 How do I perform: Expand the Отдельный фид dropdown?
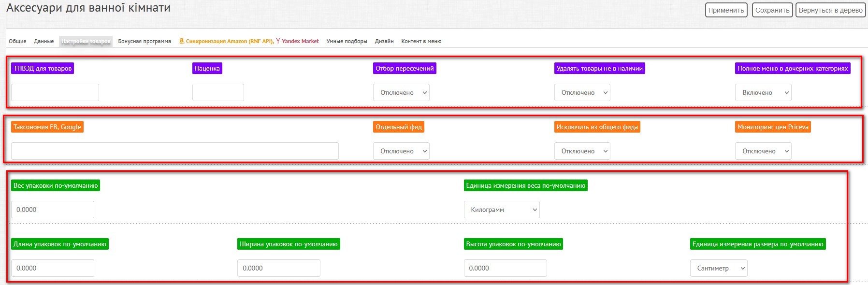[401, 151]
